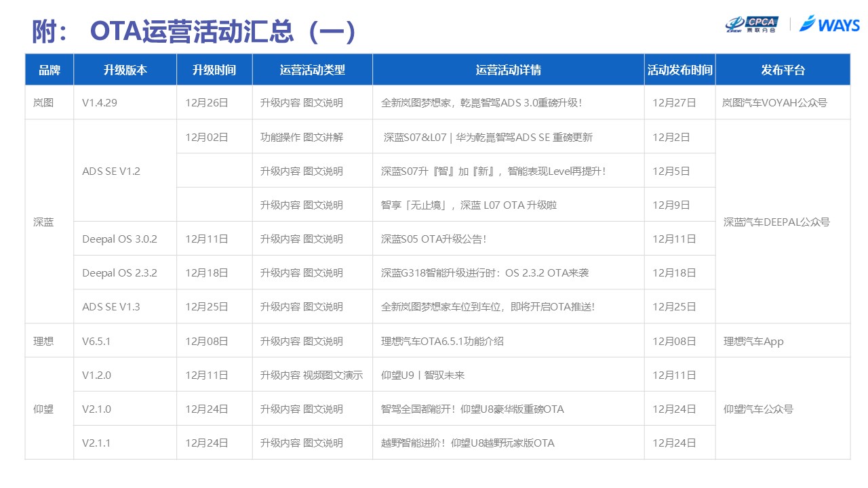Select the 12月26日 upgrade date cell
Image resolution: width=868 pixels, height=488 pixels.
pyautogui.click(x=214, y=103)
